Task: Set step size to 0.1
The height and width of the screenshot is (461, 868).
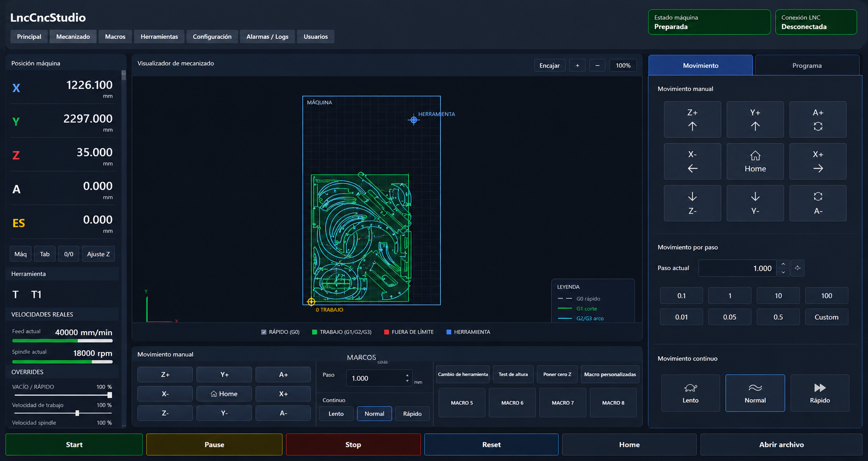Action: 681,296
